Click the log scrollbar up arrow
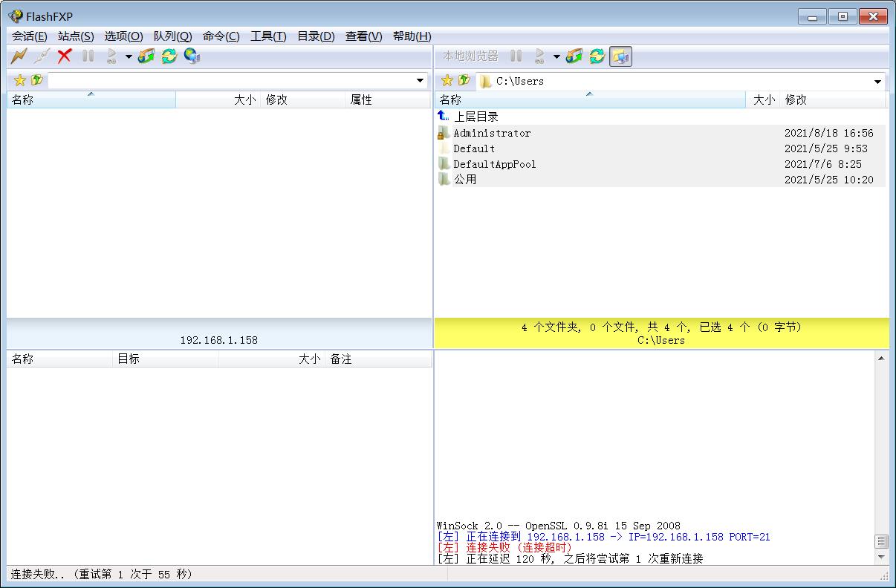 882,359
